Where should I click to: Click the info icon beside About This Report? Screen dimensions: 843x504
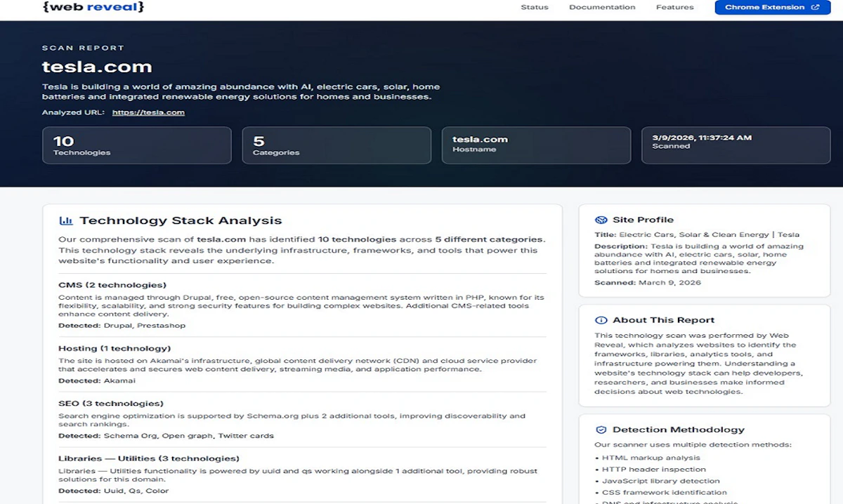point(601,320)
